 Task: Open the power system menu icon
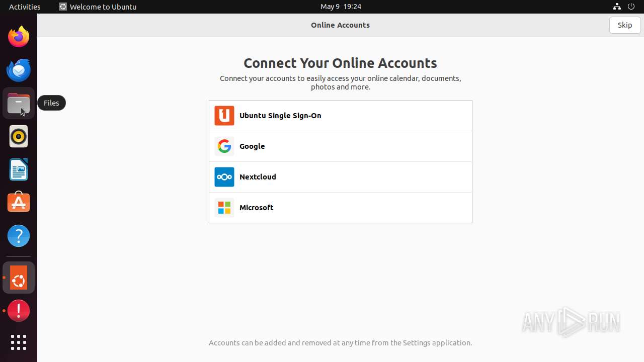(x=631, y=7)
